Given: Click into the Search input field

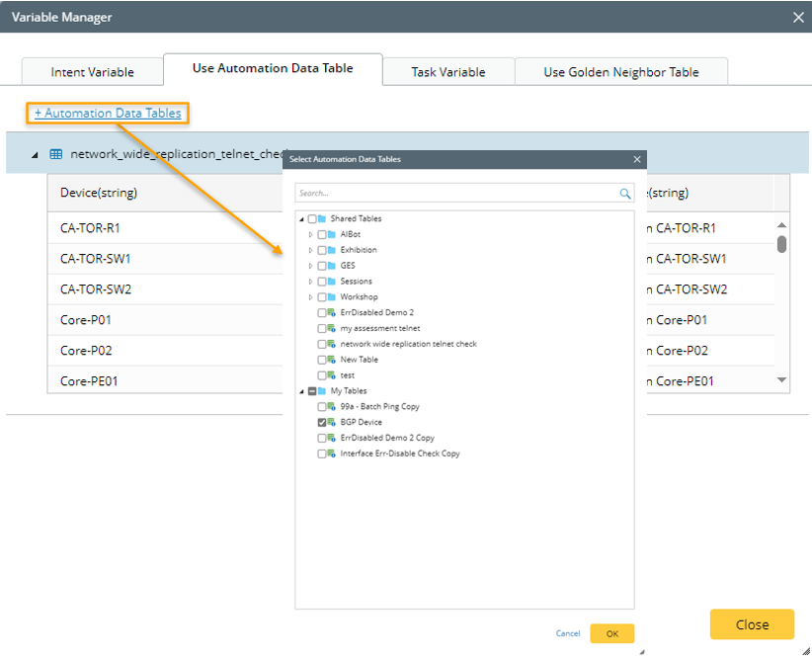Looking at the screenshot, I should 454,194.
